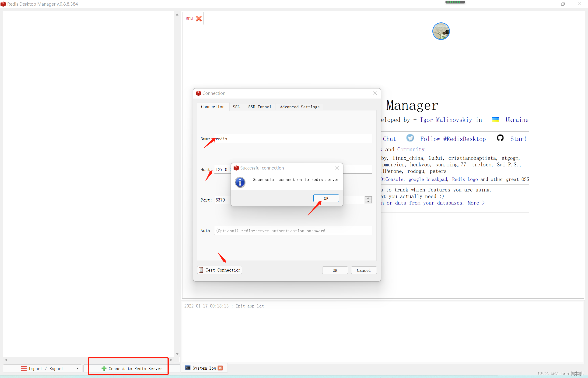Close the RDM tab with red X

tap(199, 19)
